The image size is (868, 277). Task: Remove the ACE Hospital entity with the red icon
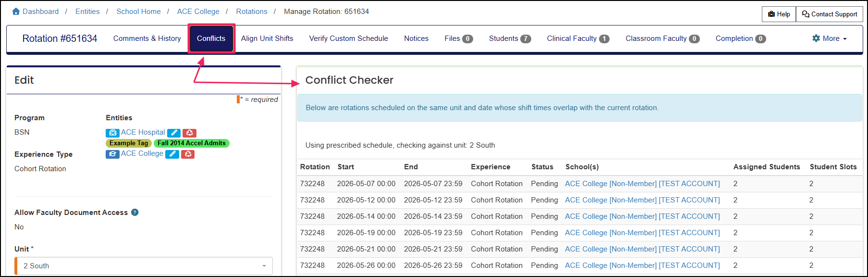click(189, 133)
